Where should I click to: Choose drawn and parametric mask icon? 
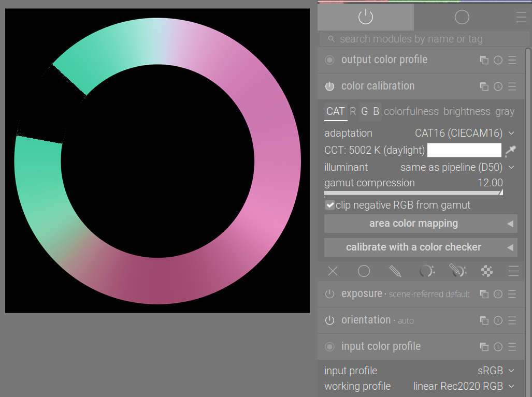tap(458, 271)
